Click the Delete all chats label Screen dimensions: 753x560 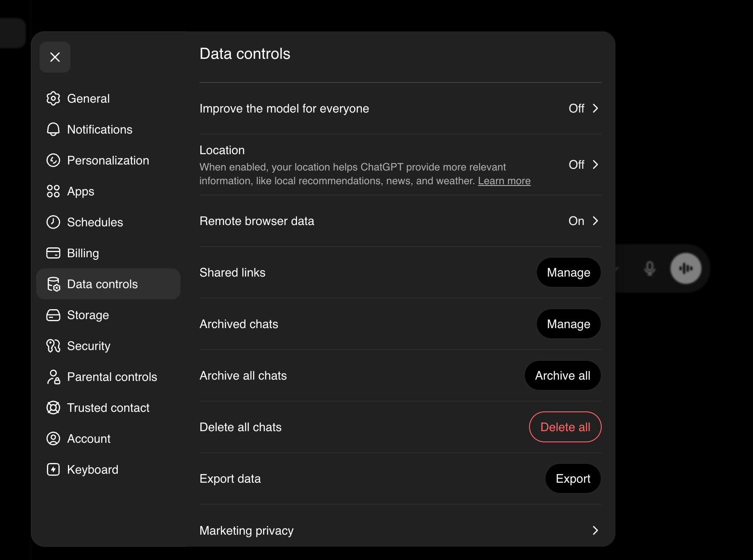click(241, 427)
